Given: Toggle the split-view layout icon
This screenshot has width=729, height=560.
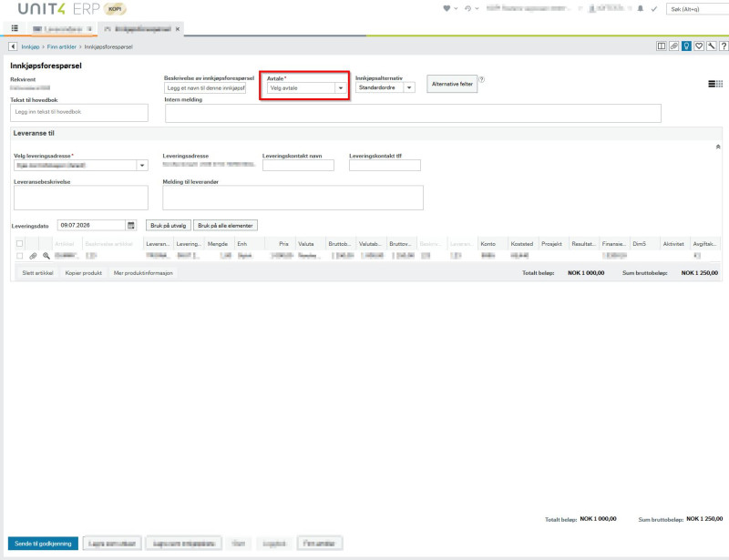Looking at the screenshot, I should pyautogui.click(x=662, y=46).
